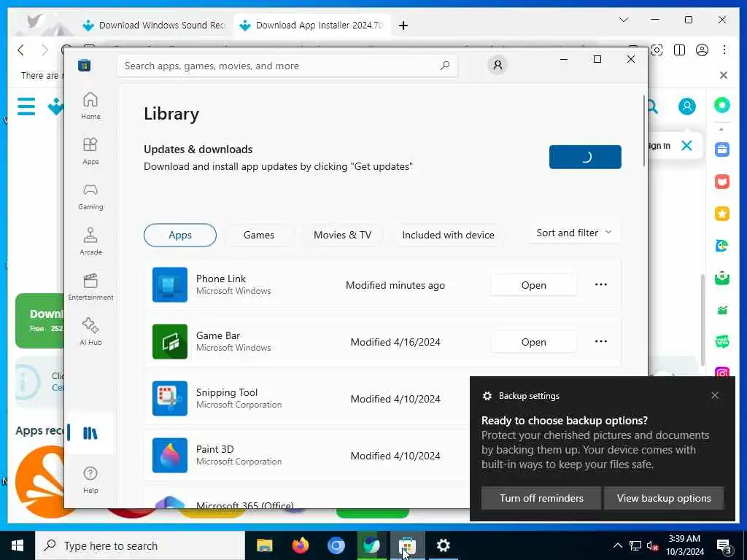
Task: Open the browser hamburger menu icon
Action: point(26,106)
